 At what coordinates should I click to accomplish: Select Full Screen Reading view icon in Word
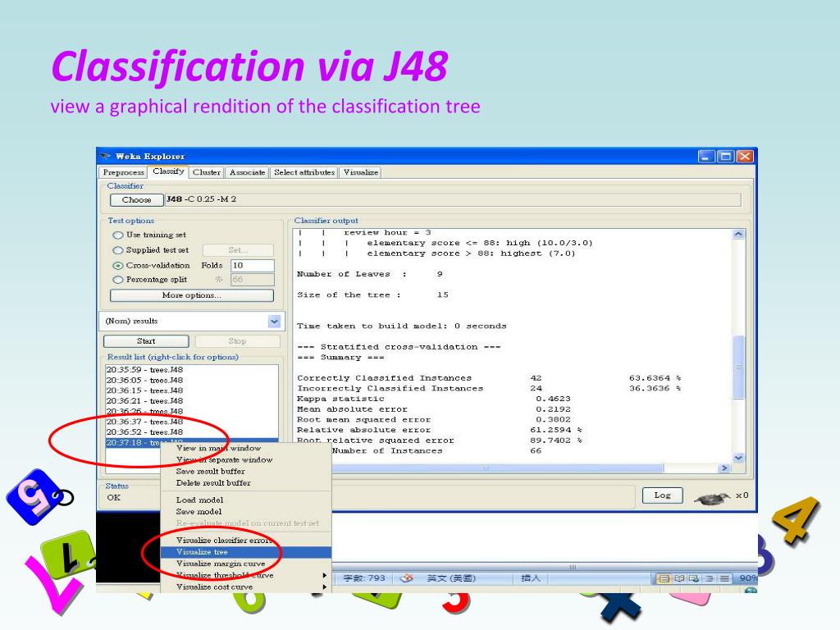click(x=679, y=578)
